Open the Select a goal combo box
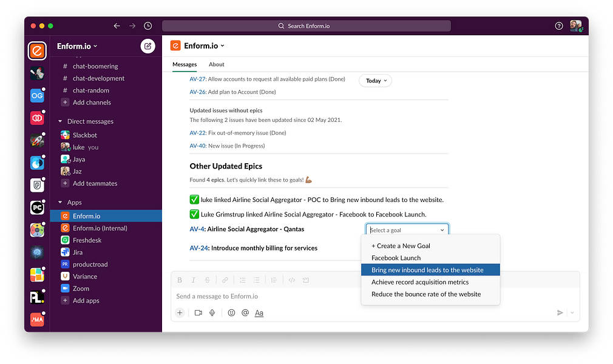 [407, 230]
